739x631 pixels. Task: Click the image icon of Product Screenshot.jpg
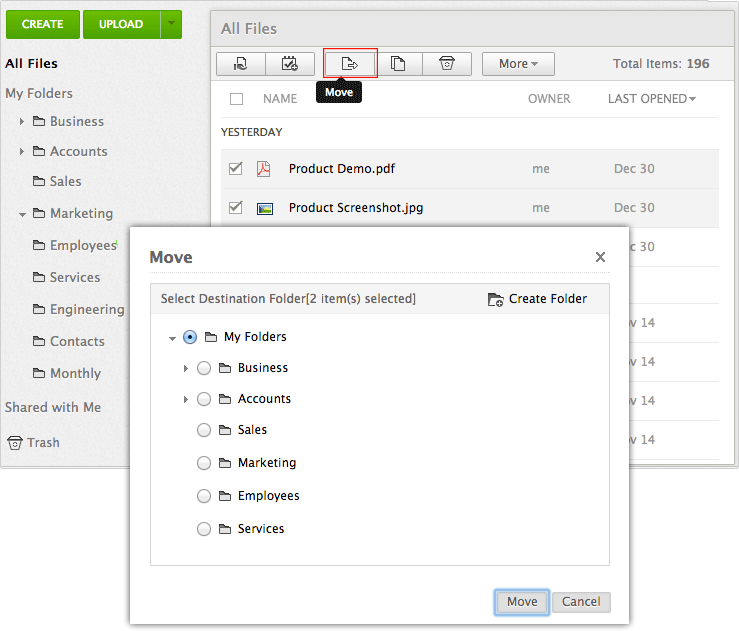[265, 208]
